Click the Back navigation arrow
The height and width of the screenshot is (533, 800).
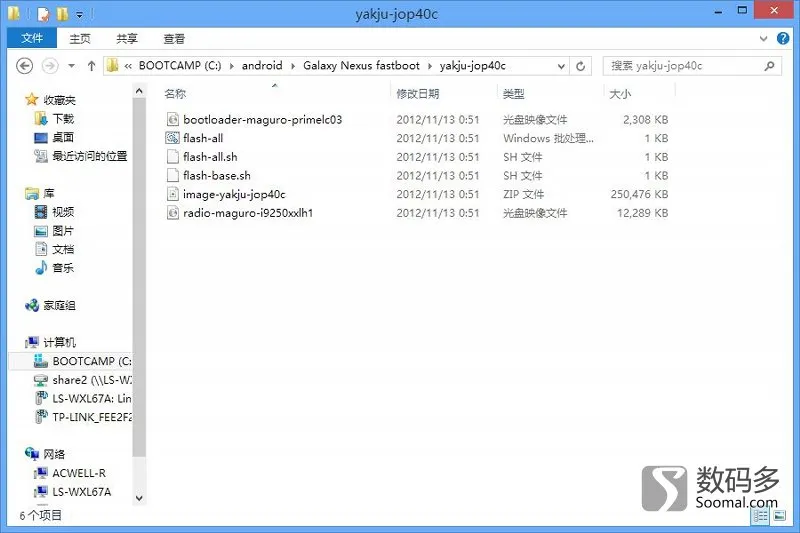pyautogui.click(x=24, y=66)
